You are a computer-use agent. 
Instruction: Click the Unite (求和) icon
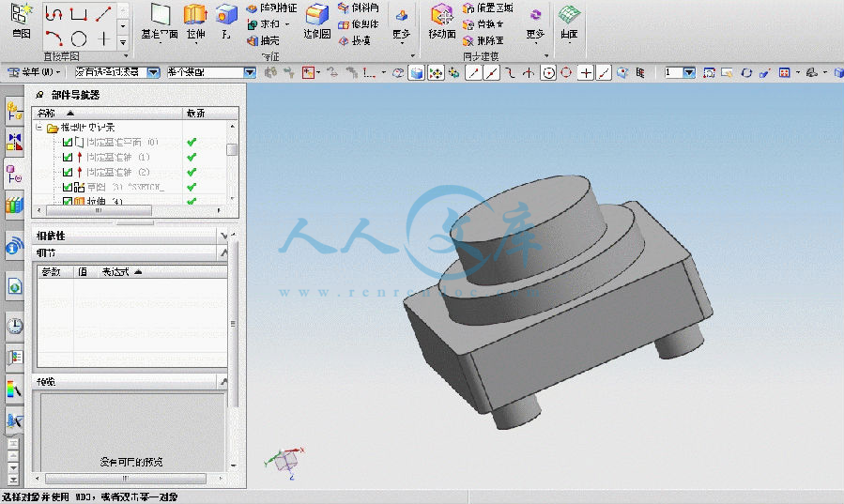[252, 24]
